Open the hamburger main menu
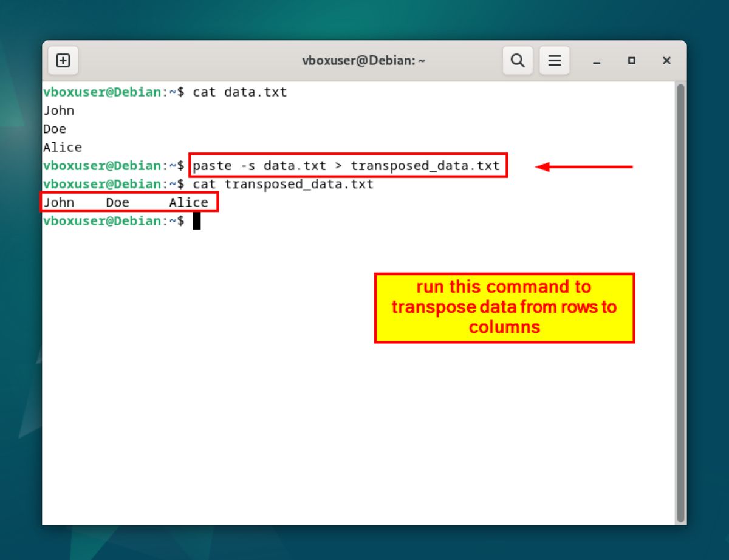 (x=554, y=61)
